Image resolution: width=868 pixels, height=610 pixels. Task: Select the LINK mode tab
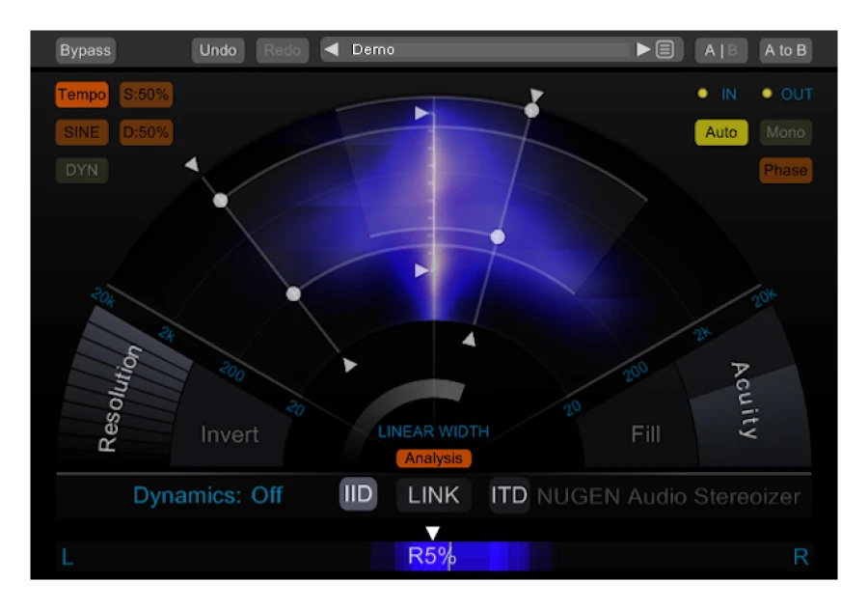433,495
